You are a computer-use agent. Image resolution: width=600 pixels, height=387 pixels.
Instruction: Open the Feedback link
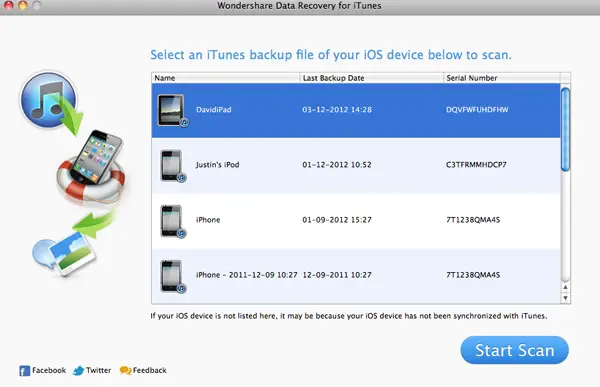(x=149, y=371)
